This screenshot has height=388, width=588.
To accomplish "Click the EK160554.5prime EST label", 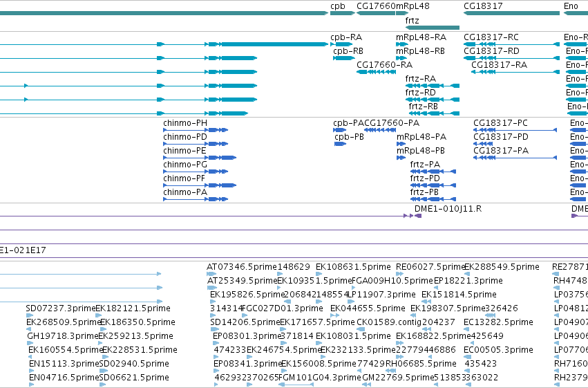I will (66, 350).
